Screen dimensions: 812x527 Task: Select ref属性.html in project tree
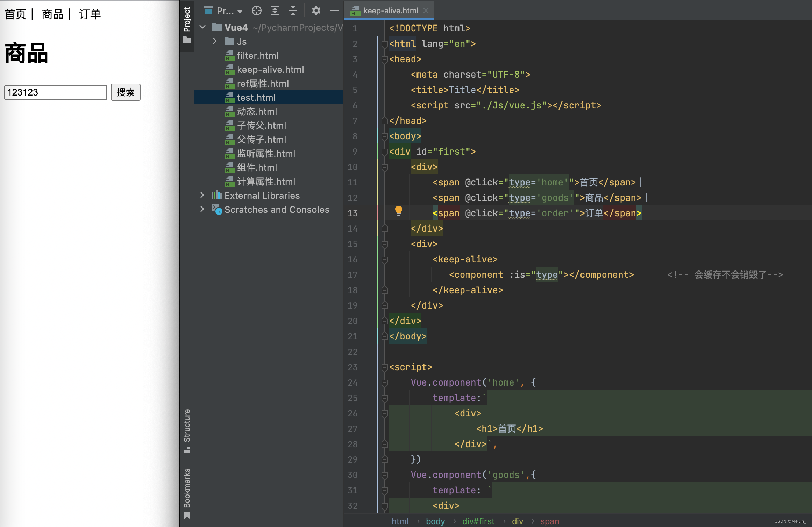tap(263, 84)
